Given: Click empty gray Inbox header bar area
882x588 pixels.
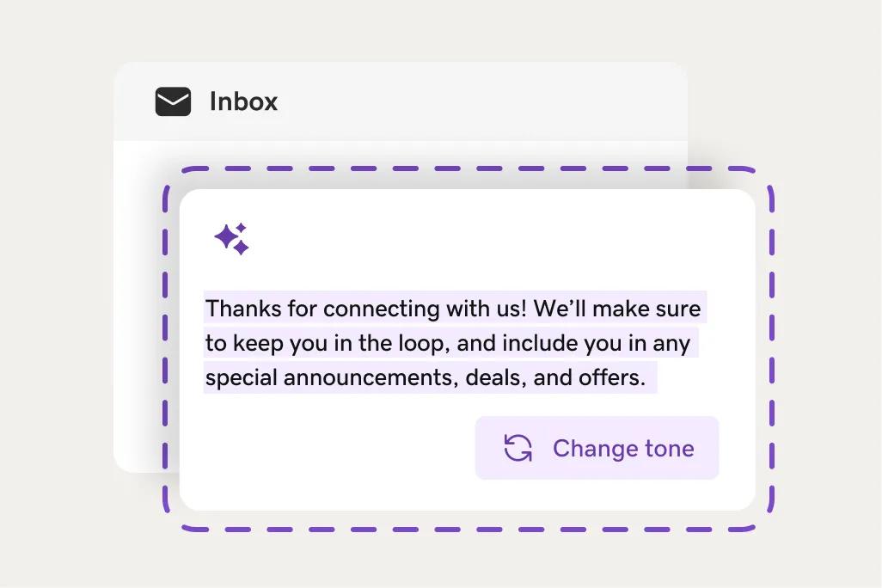Looking at the screenshot, I should coord(478,101).
